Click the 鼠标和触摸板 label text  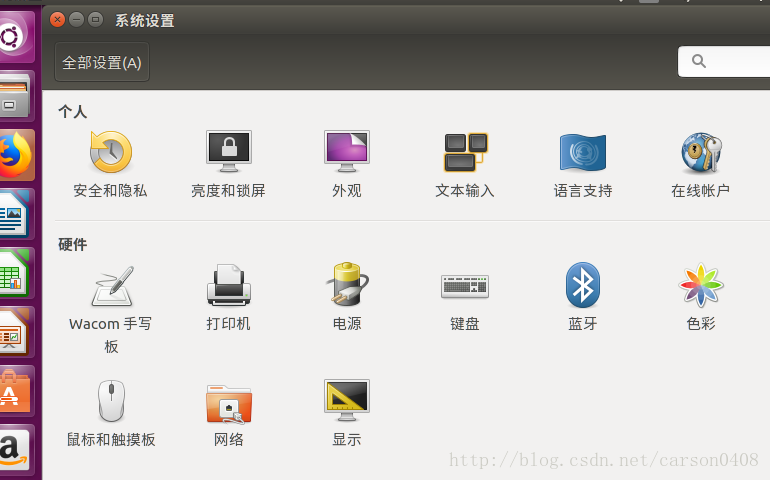pyautogui.click(x=111, y=439)
